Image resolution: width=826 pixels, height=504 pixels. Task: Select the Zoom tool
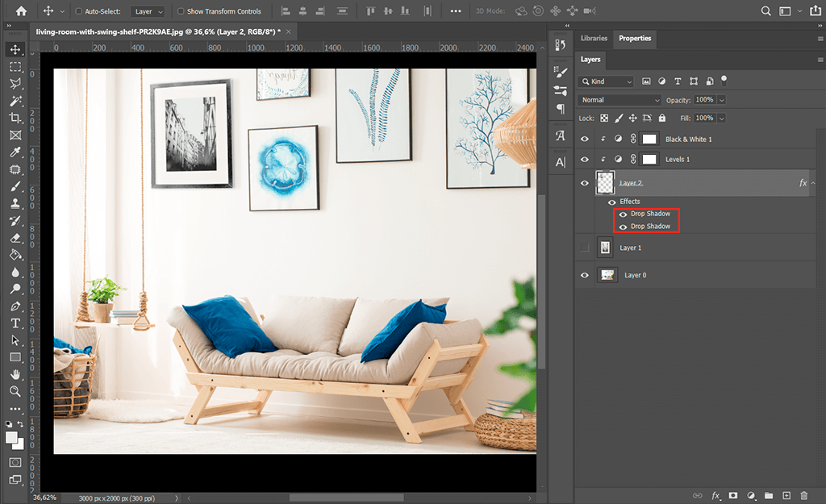pyautogui.click(x=15, y=391)
